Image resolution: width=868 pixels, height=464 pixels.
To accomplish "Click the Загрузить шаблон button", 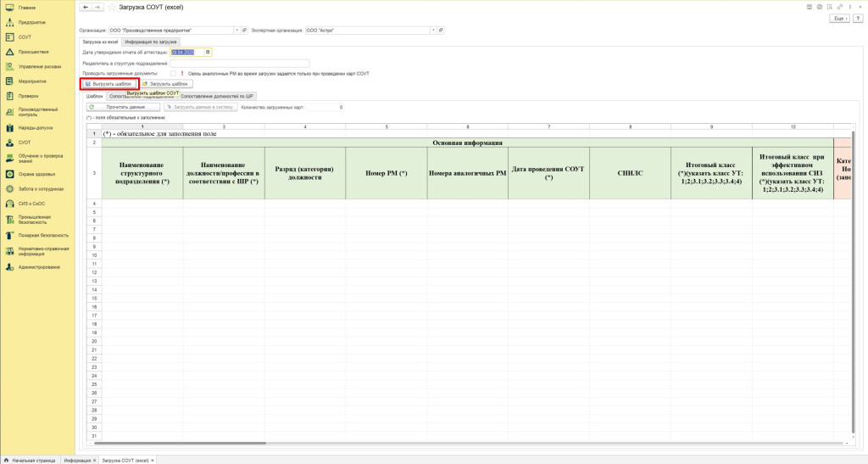I will pyautogui.click(x=165, y=84).
